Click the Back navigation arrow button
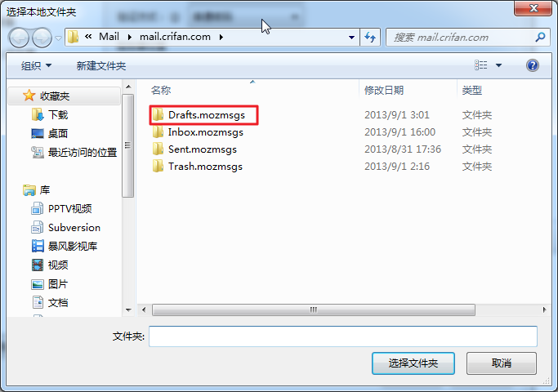The width and height of the screenshot is (558, 392). (x=19, y=38)
